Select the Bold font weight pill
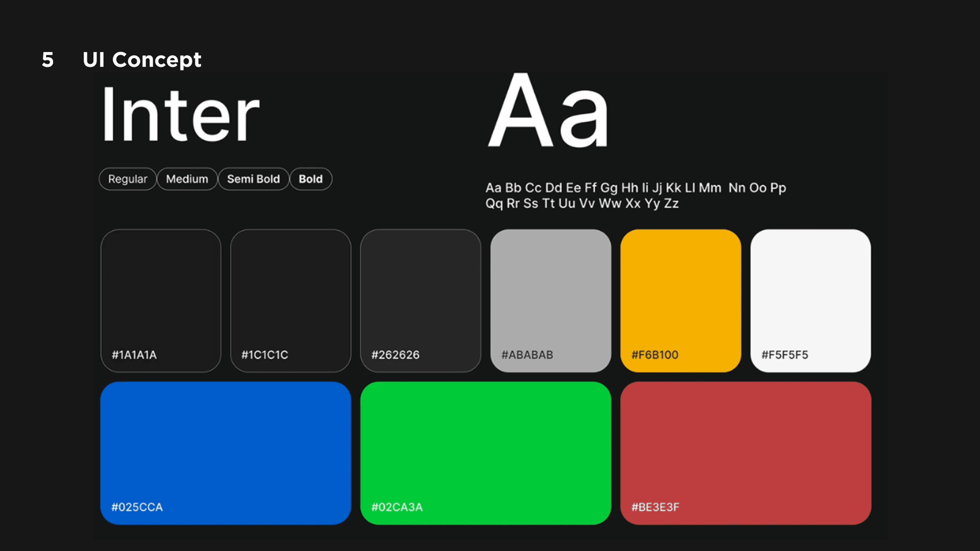 (311, 179)
